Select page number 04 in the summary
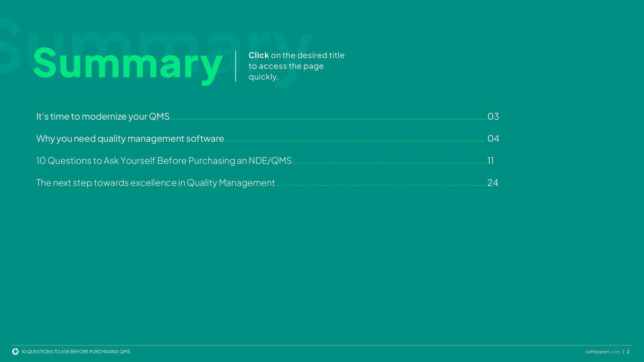Viewport: 644px width, 362px height. (493, 139)
